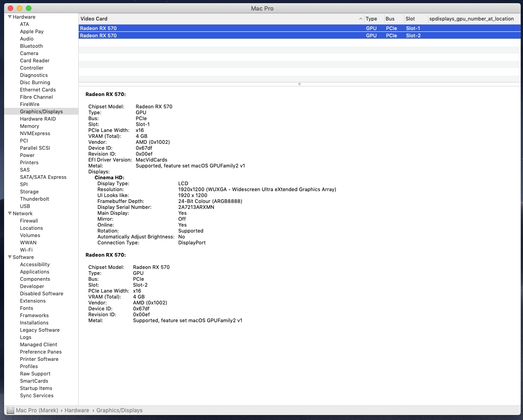This screenshot has height=420, width=523.
Task: Show Fonts information
Action: [26, 308]
